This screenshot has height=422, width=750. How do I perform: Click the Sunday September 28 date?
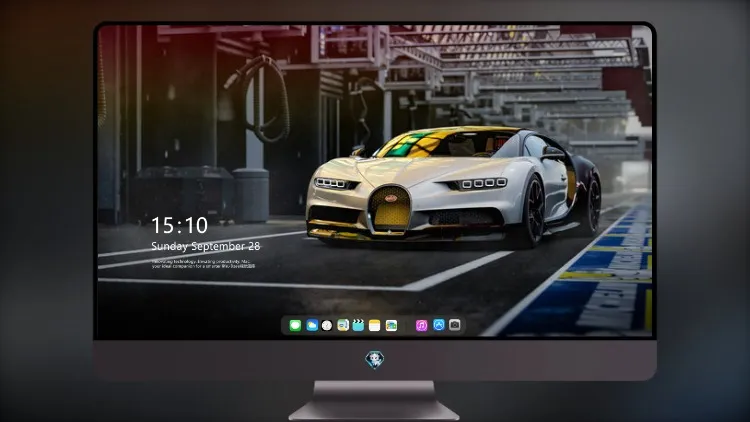[206, 246]
